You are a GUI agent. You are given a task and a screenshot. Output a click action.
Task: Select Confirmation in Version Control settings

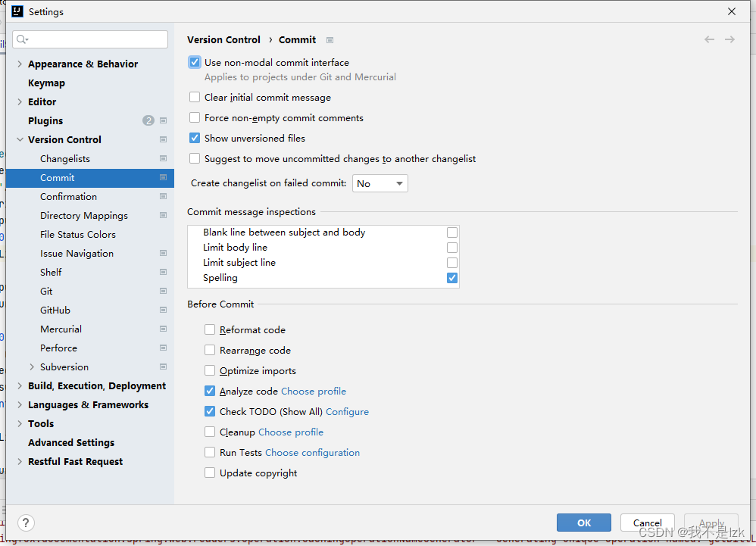(68, 196)
